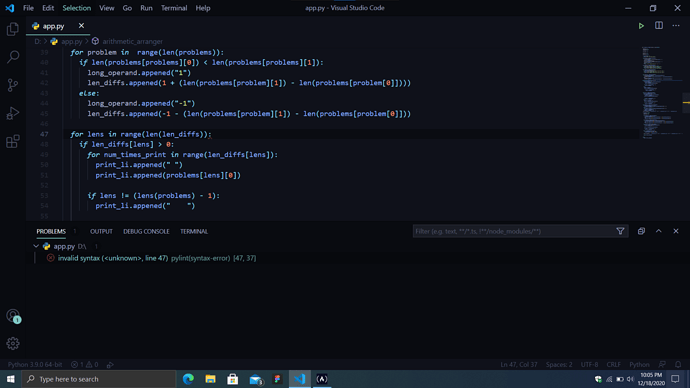Screen dimensions: 690x388
Task: Open the Extensions view
Action: 13,141
